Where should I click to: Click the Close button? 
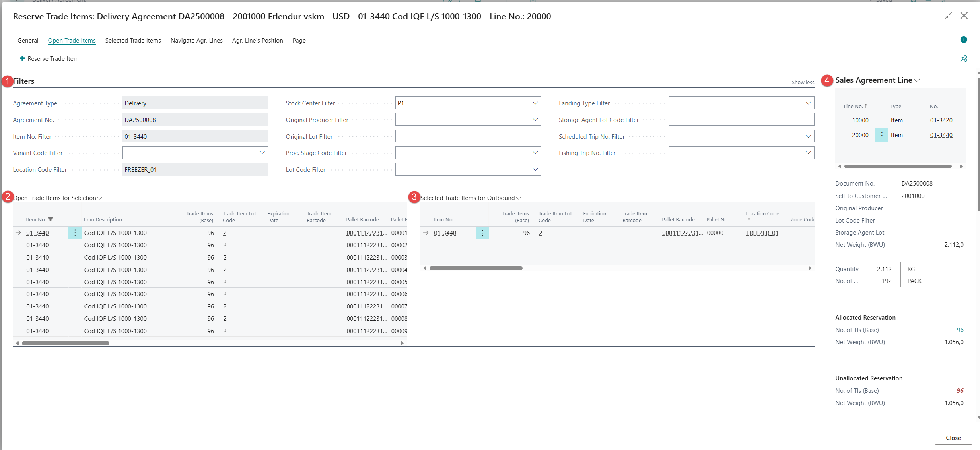point(953,438)
